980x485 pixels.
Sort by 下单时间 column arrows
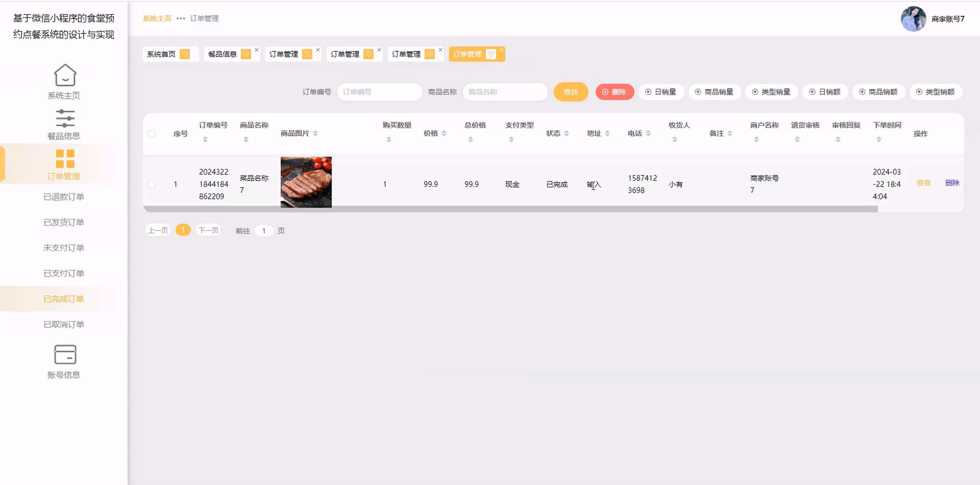pyautogui.click(x=879, y=139)
